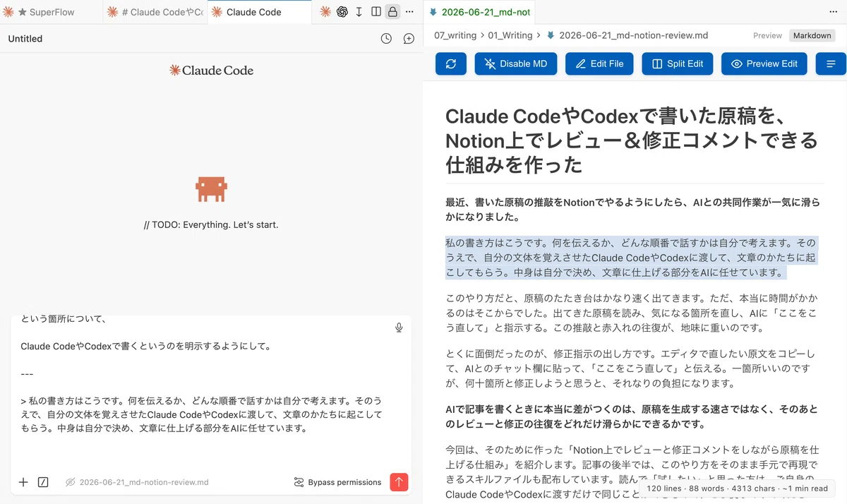Click the Disable MD button
Viewport: 847px width, 504px height.
click(515, 64)
